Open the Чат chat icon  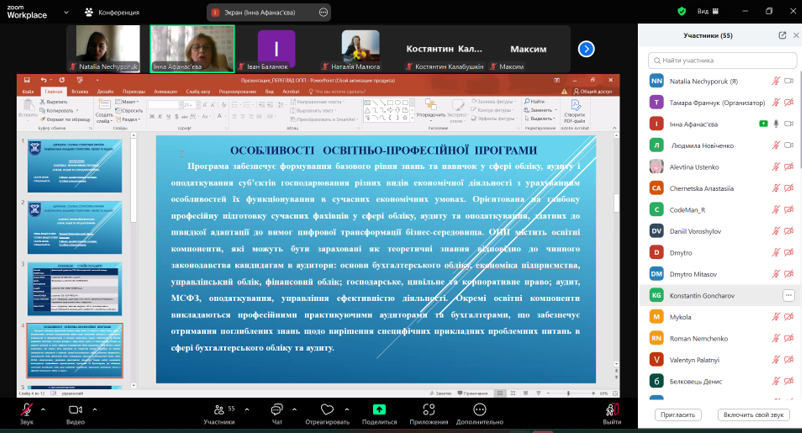[x=277, y=409]
